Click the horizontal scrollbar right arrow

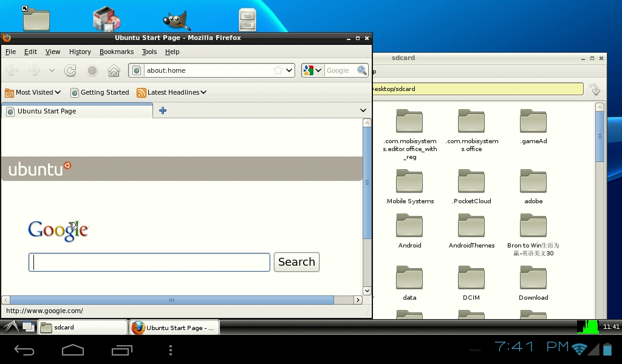point(358,300)
